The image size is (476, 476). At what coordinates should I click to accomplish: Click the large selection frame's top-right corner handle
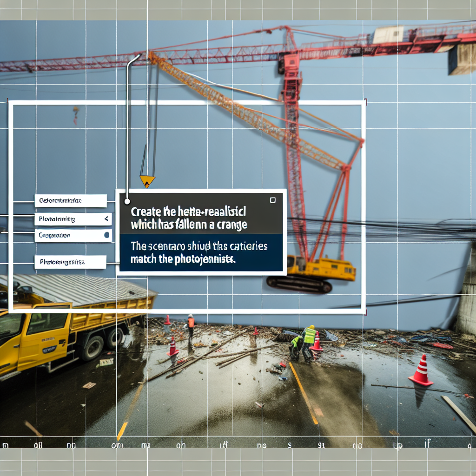365,101
